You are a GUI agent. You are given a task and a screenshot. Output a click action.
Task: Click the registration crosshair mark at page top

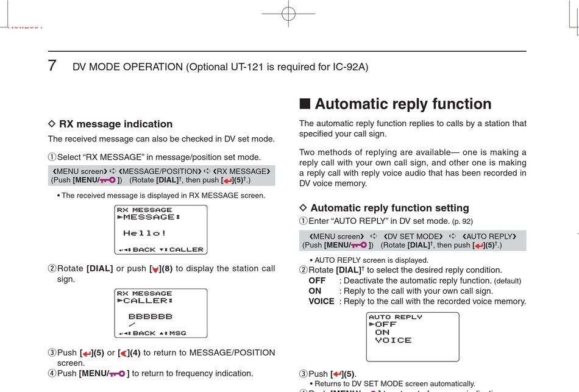pos(288,13)
